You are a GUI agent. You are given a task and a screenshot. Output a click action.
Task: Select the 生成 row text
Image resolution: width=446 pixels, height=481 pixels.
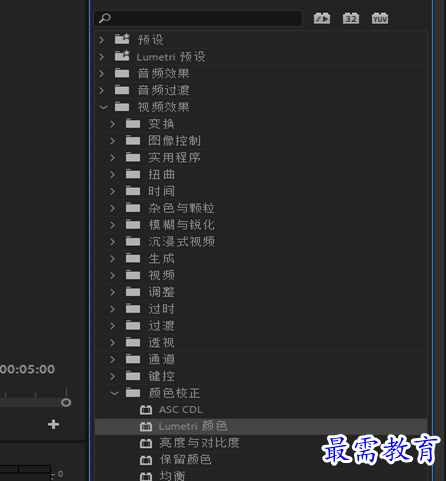(x=161, y=259)
